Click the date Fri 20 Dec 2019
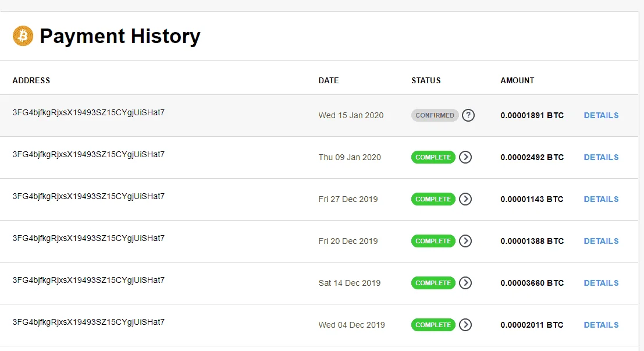 348,241
